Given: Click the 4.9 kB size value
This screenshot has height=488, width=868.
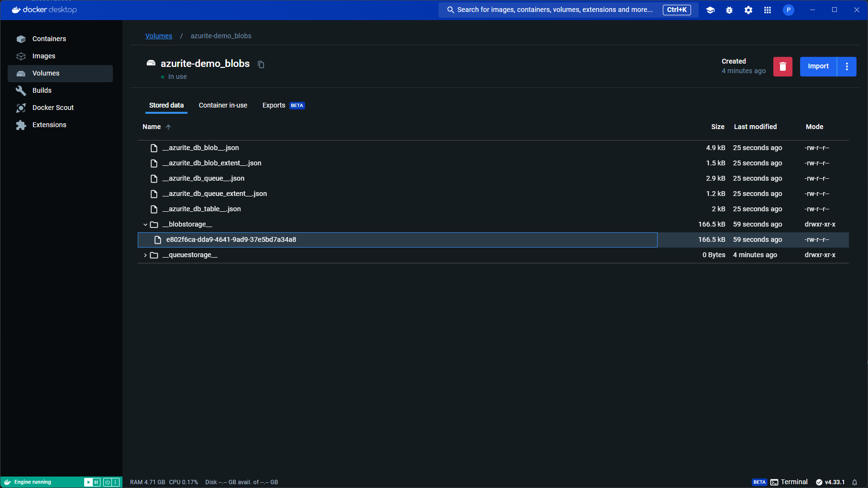Looking at the screenshot, I should click(x=715, y=148).
